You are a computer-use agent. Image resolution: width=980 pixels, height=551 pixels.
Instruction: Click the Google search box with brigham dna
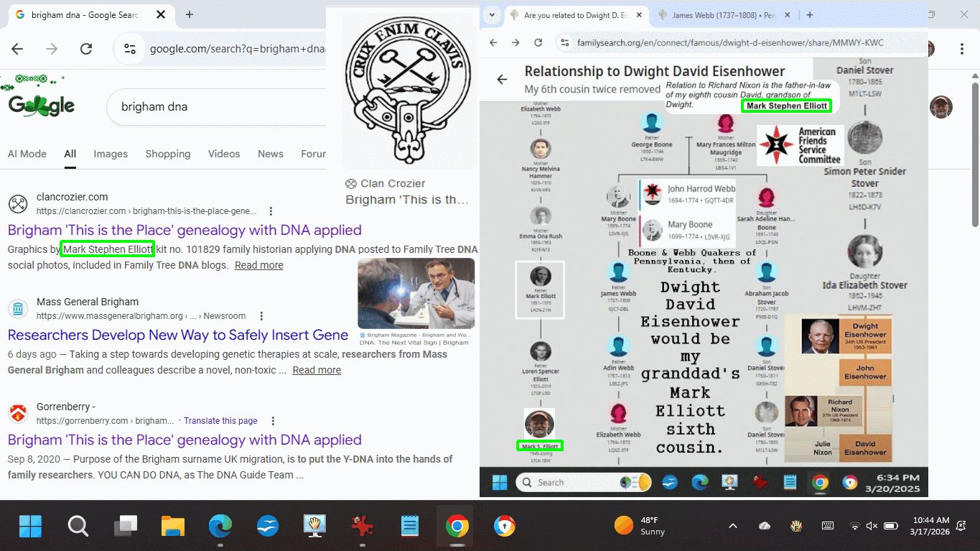(x=215, y=107)
